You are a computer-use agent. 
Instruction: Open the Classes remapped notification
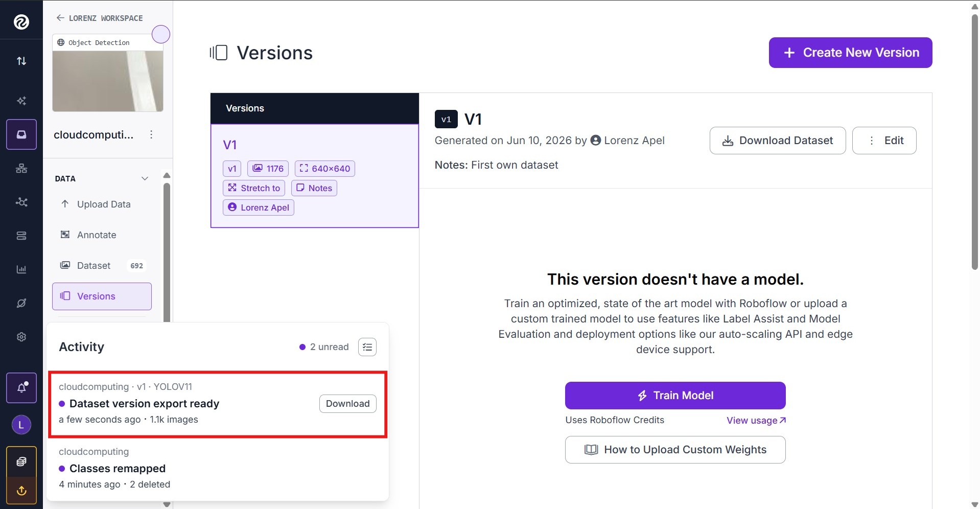[218, 468]
